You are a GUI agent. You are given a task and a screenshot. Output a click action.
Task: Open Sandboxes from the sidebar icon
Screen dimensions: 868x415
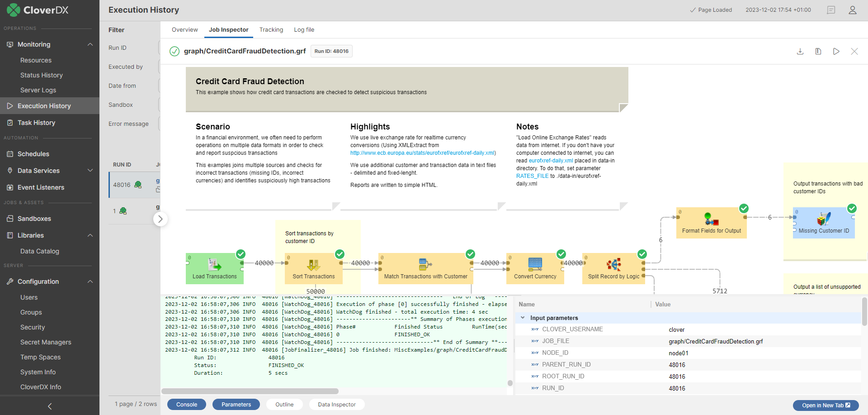coord(9,218)
